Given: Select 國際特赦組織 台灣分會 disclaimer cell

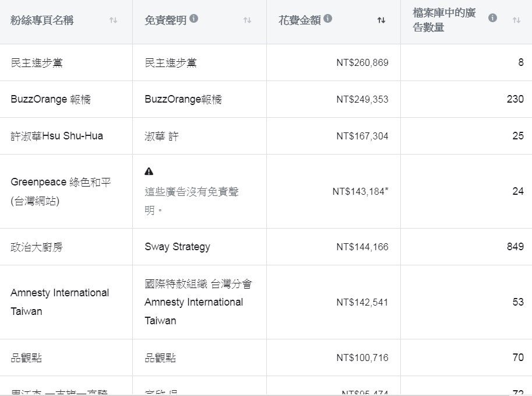Looking at the screenshot, I should click(x=199, y=302).
